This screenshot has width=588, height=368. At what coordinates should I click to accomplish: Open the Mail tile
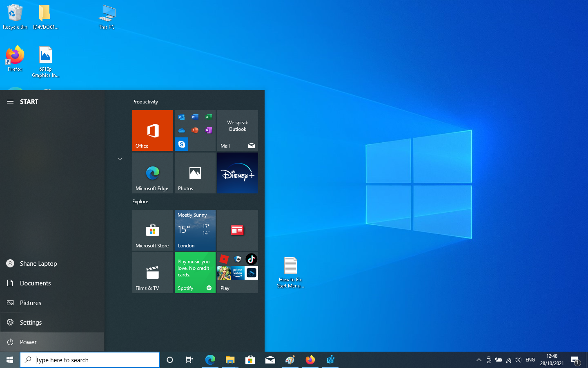tap(238, 130)
